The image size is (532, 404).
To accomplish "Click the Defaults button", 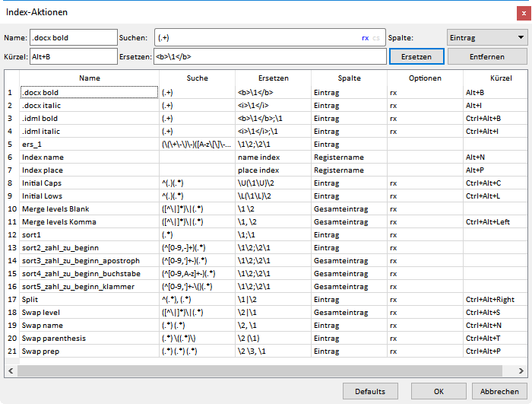I will coord(370,391).
